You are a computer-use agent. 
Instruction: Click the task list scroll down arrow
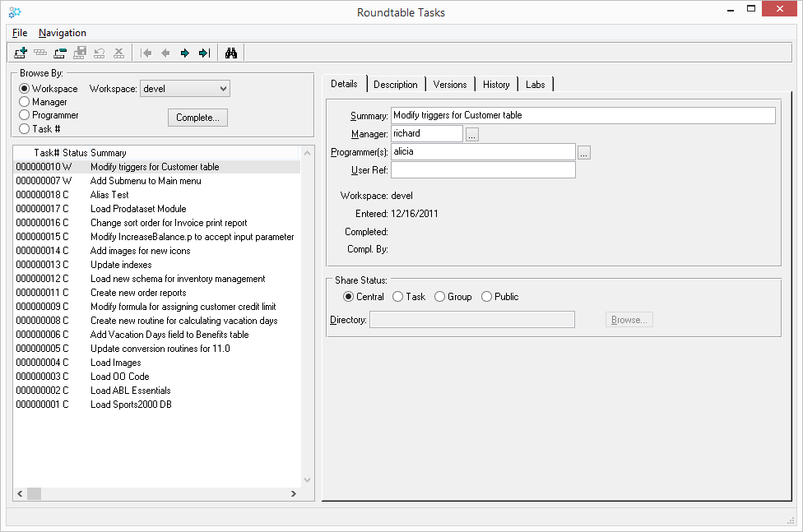click(307, 480)
